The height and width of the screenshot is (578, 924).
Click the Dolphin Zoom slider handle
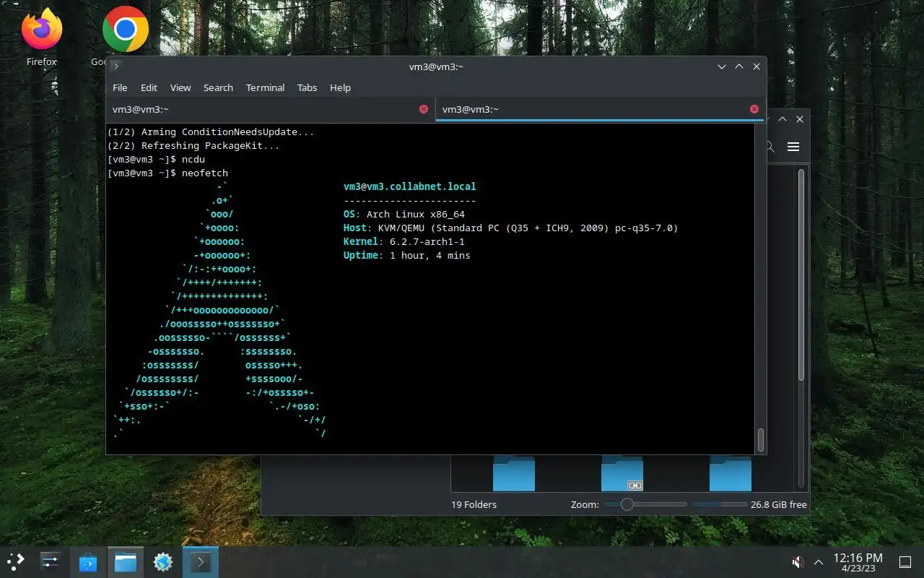click(627, 504)
